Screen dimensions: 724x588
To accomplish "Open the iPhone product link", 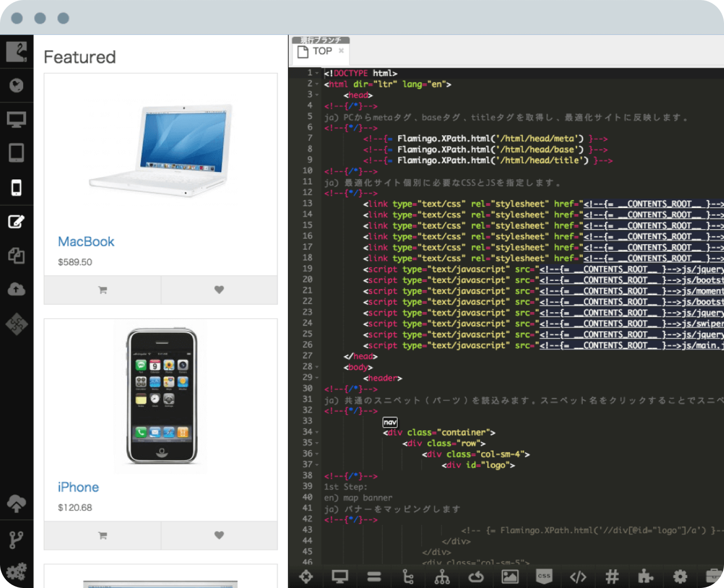I will coord(78,487).
